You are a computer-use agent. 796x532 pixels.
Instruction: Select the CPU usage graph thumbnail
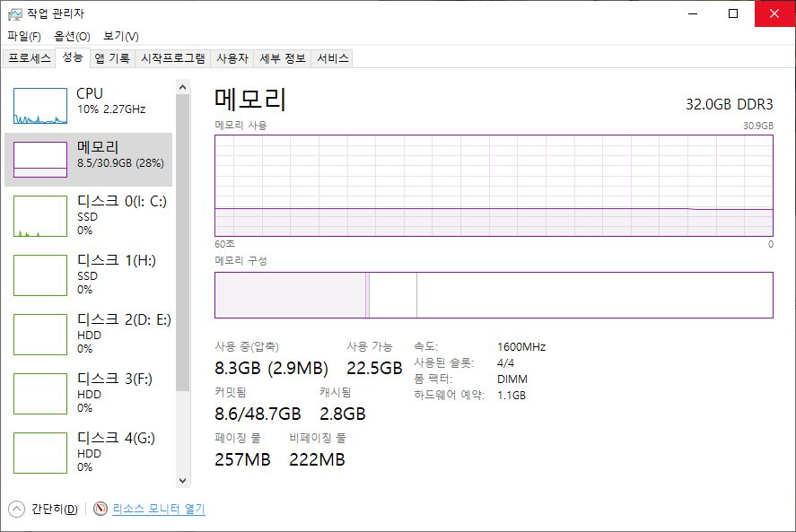40,106
